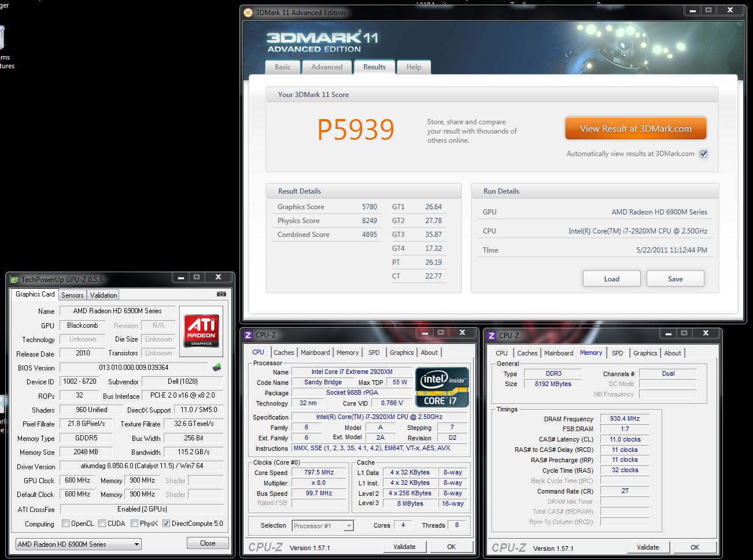The width and height of the screenshot is (753, 560).
Task: Click the Driver Version field in GPU-Z
Action: (x=142, y=466)
